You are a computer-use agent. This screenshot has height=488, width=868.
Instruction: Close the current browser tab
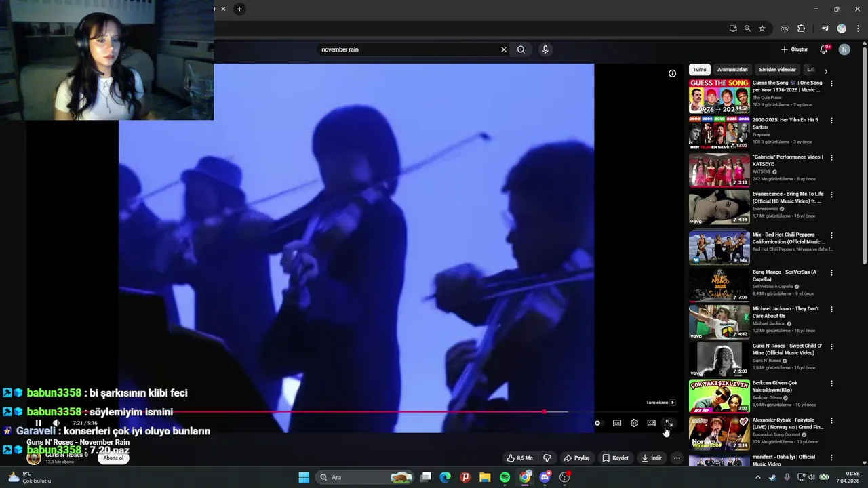[x=223, y=9]
